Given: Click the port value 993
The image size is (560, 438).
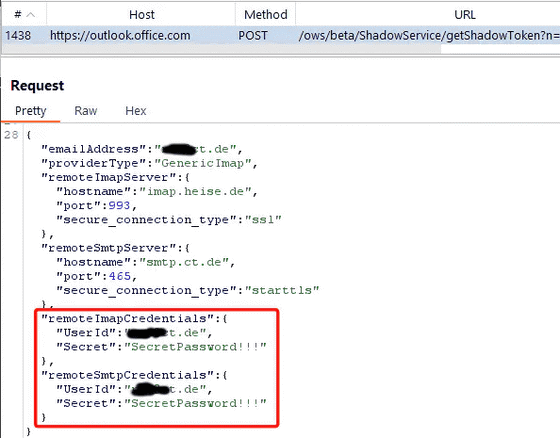Looking at the screenshot, I should (x=119, y=206).
